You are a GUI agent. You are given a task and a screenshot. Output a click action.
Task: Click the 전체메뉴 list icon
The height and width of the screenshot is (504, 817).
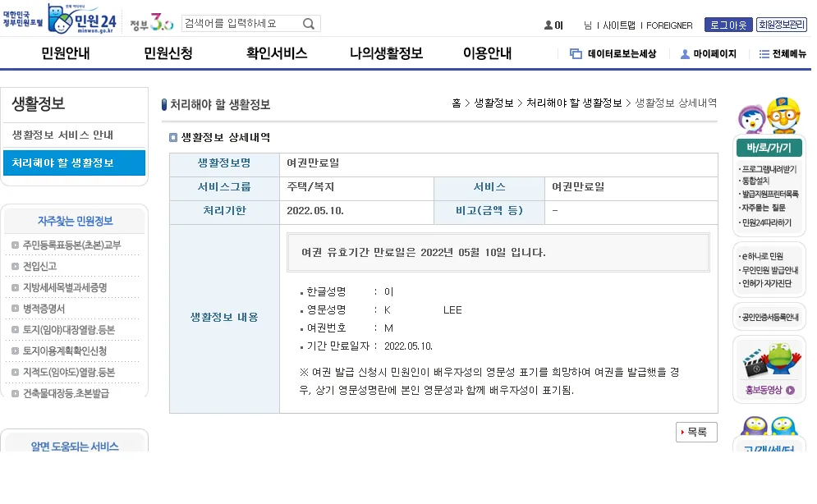point(763,53)
